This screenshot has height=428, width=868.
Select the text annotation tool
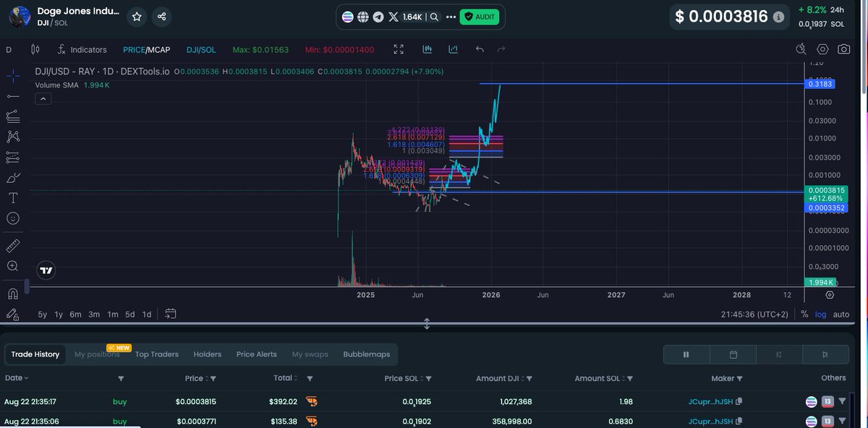tap(12, 197)
